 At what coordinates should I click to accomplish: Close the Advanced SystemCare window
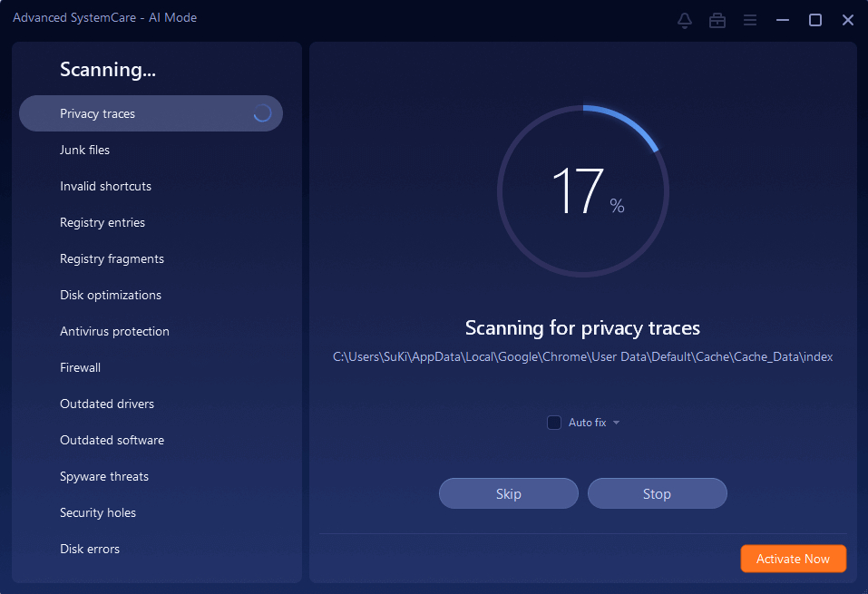pos(848,21)
